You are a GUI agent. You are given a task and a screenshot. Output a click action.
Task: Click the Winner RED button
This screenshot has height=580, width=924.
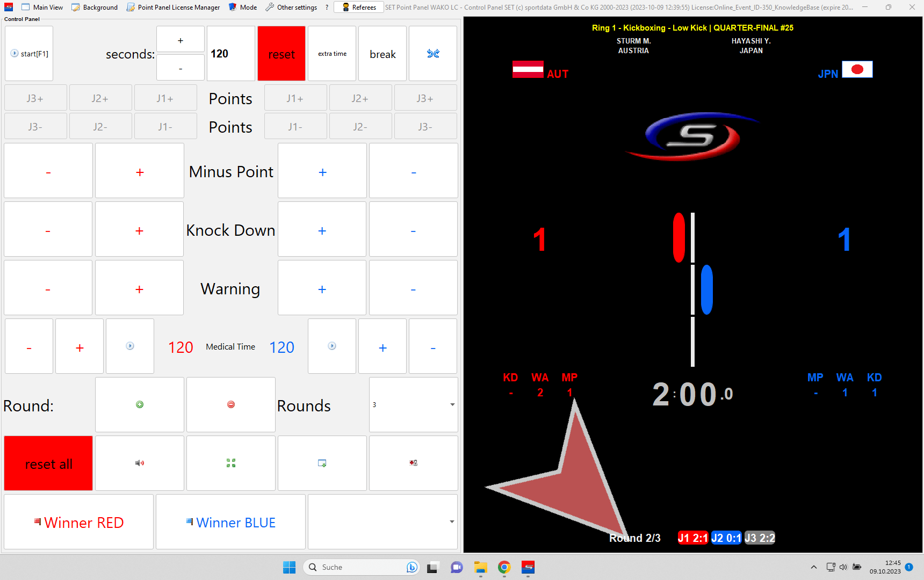coord(79,522)
